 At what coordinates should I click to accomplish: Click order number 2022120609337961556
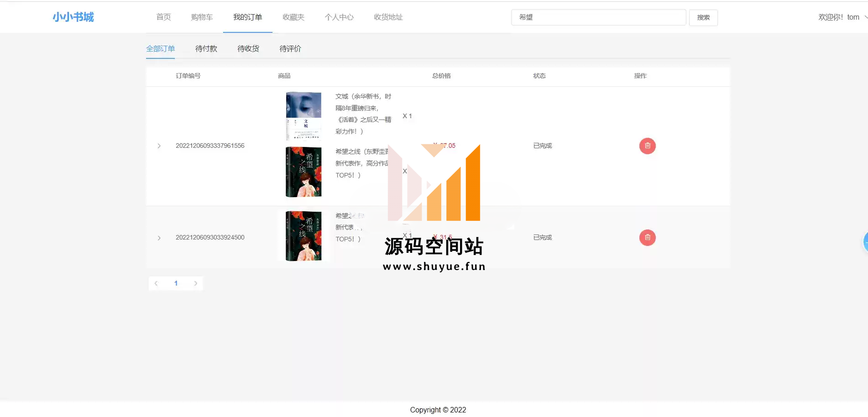pos(210,146)
